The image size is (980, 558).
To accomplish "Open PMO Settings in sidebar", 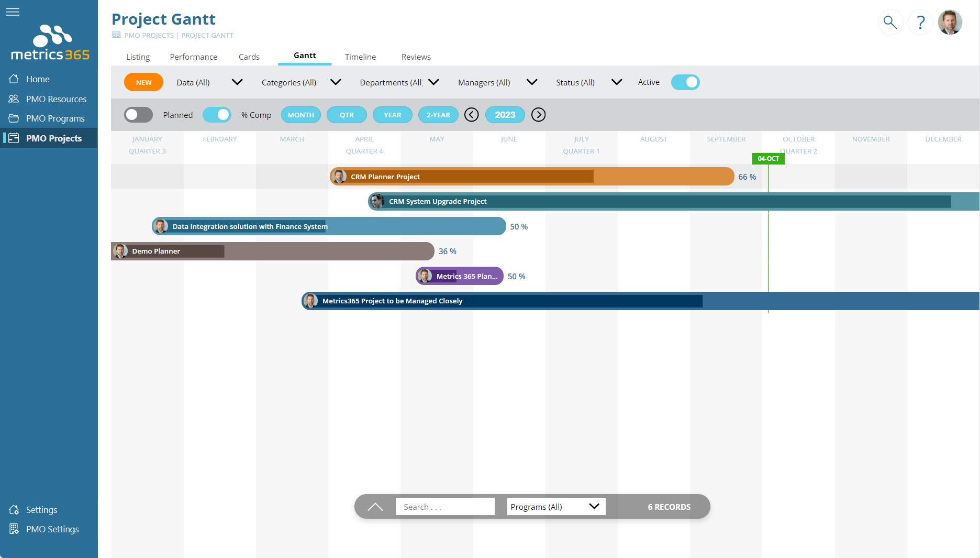I will (x=49, y=529).
